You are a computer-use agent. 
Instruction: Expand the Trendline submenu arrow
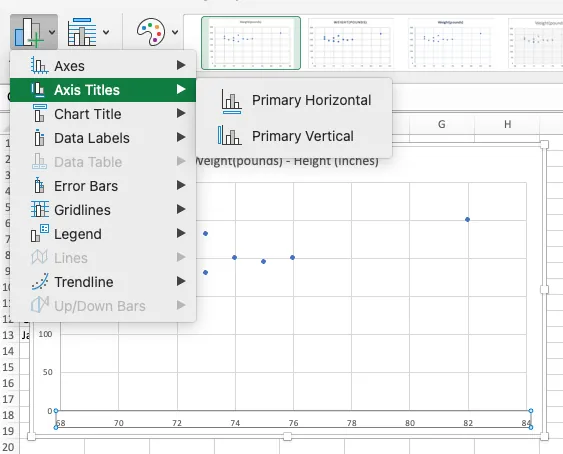[x=181, y=281]
